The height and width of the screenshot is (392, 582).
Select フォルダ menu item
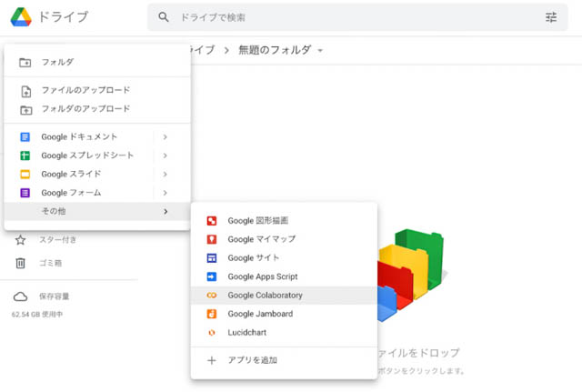tap(97, 63)
